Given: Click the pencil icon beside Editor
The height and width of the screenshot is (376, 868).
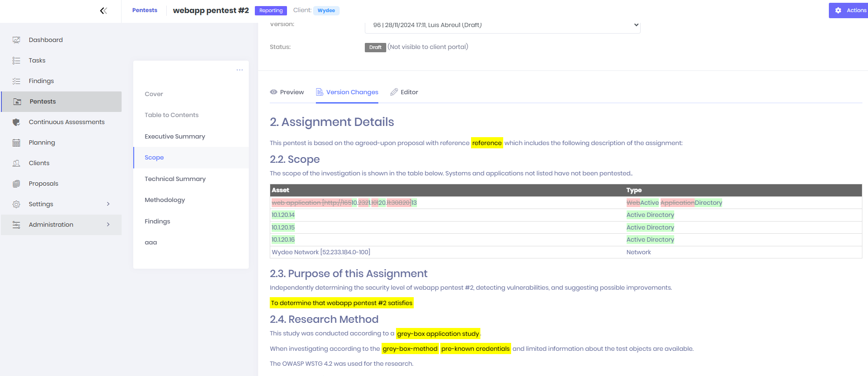Looking at the screenshot, I should coord(394,92).
